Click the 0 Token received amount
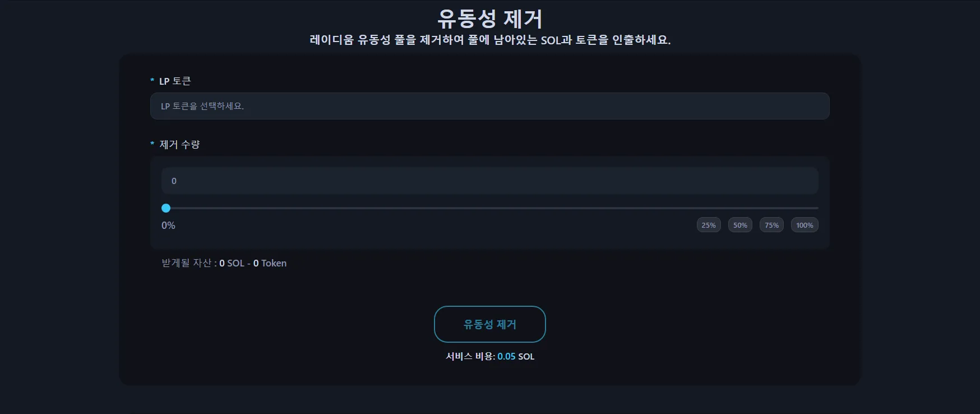 [270, 263]
